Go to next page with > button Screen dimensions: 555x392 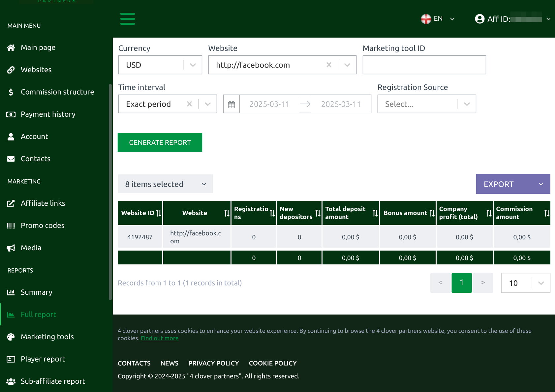(x=483, y=283)
